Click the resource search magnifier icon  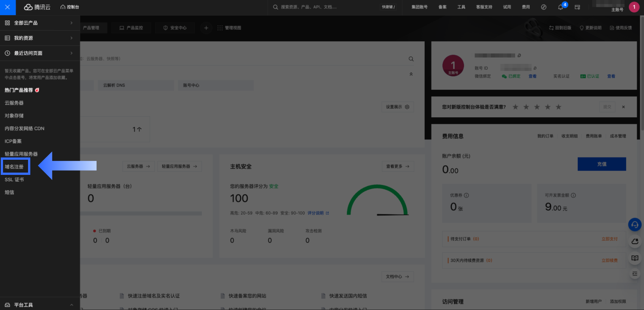pyautogui.click(x=411, y=59)
